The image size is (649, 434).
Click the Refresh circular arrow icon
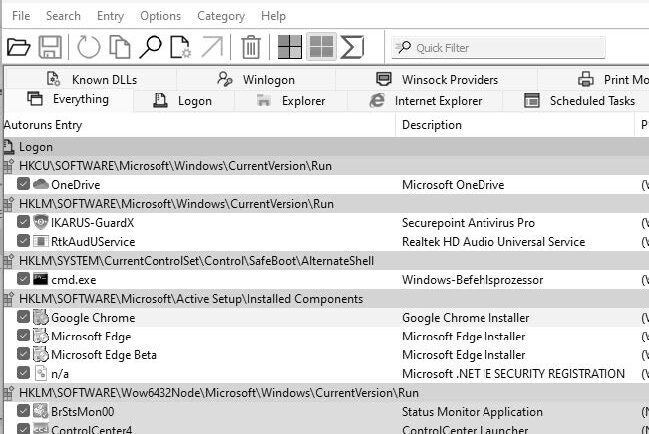coord(89,47)
